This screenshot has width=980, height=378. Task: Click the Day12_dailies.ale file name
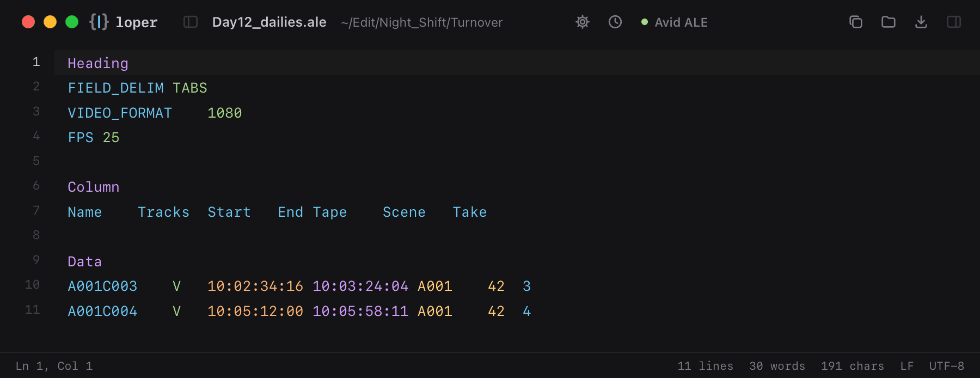pyautogui.click(x=269, y=22)
